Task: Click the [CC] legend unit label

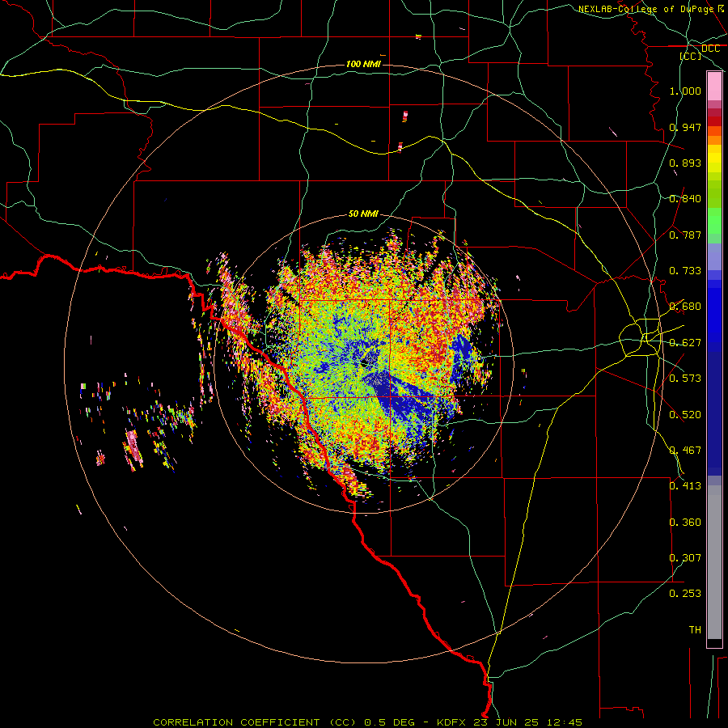Action: point(691,56)
